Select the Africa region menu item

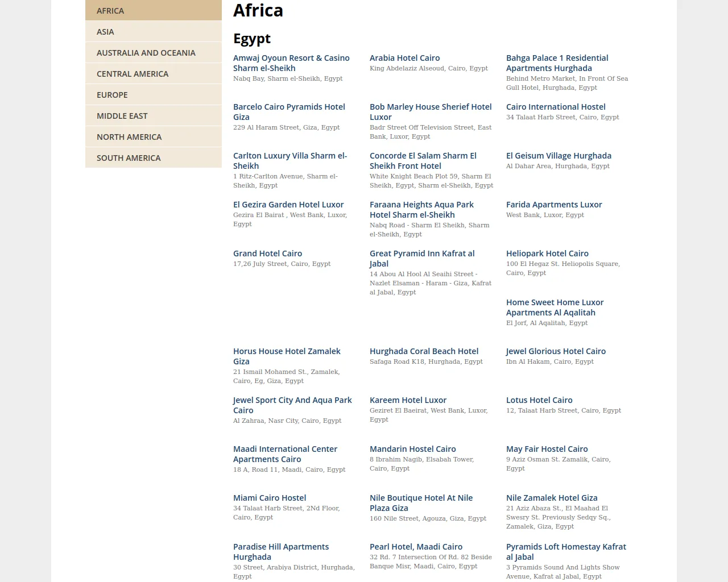[154, 10]
